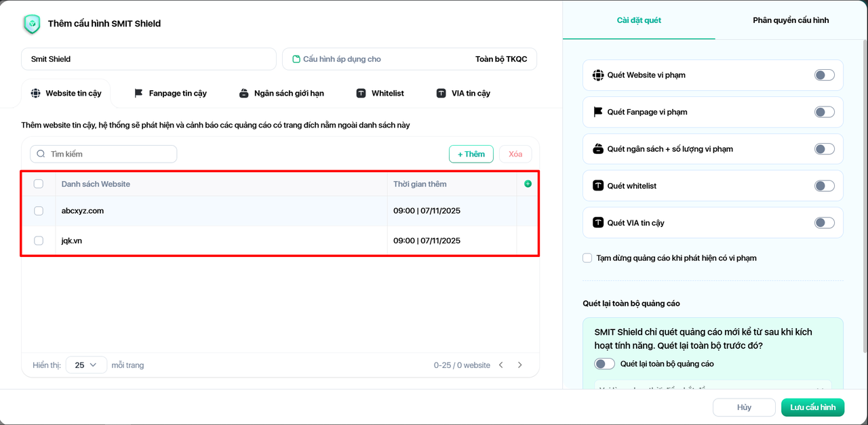Switch to Phân quyền cấu hình tab
Screen dimensions: 868x425
pyautogui.click(x=791, y=20)
